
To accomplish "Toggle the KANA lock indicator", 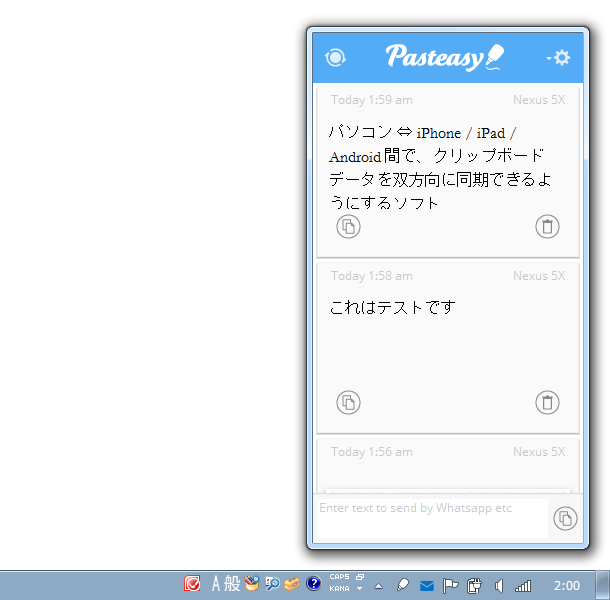I will [x=339, y=589].
